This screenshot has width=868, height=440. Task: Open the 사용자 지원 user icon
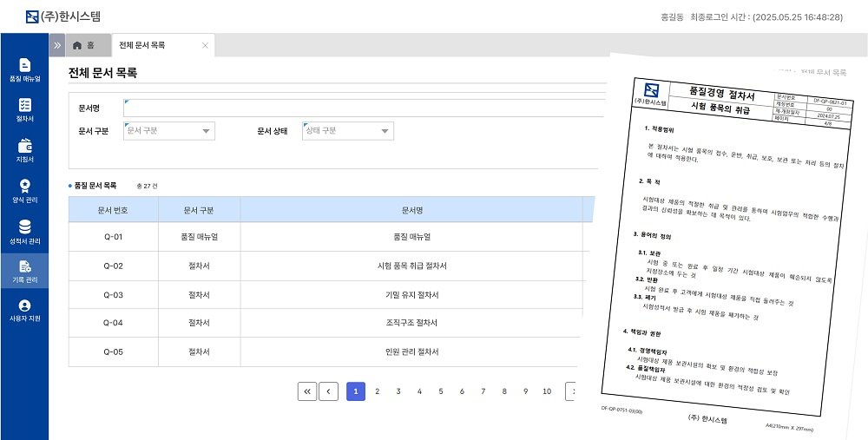click(x=25, y=305)
